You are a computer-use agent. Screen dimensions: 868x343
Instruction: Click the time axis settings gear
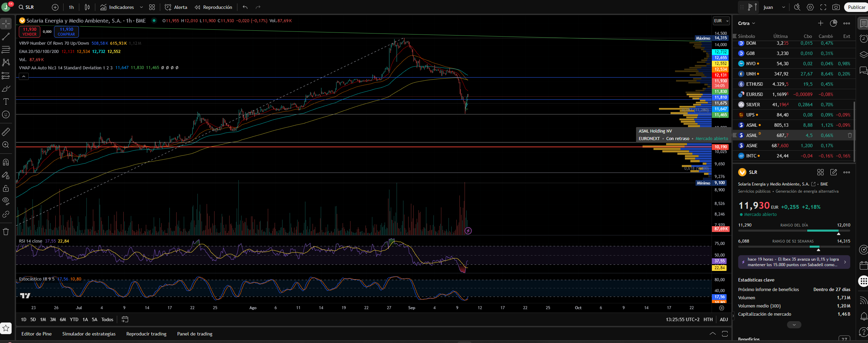[x=721, y=308]
